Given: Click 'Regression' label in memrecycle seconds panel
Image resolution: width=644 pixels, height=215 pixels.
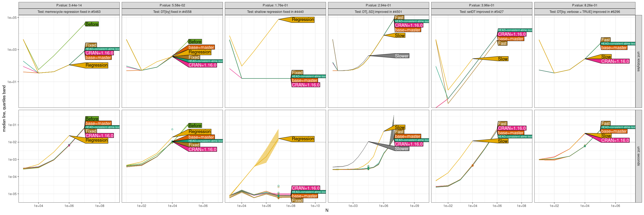Looking at the screenshot, I should click(97, 140).
